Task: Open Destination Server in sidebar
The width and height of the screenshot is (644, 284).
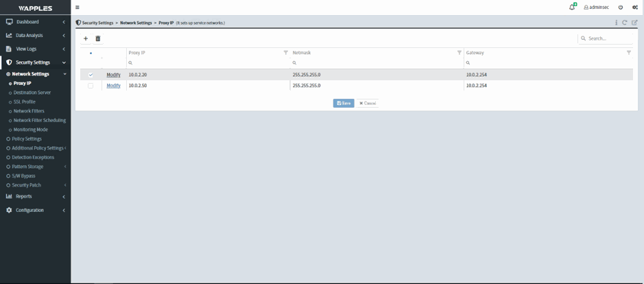Action: (32, 93)
